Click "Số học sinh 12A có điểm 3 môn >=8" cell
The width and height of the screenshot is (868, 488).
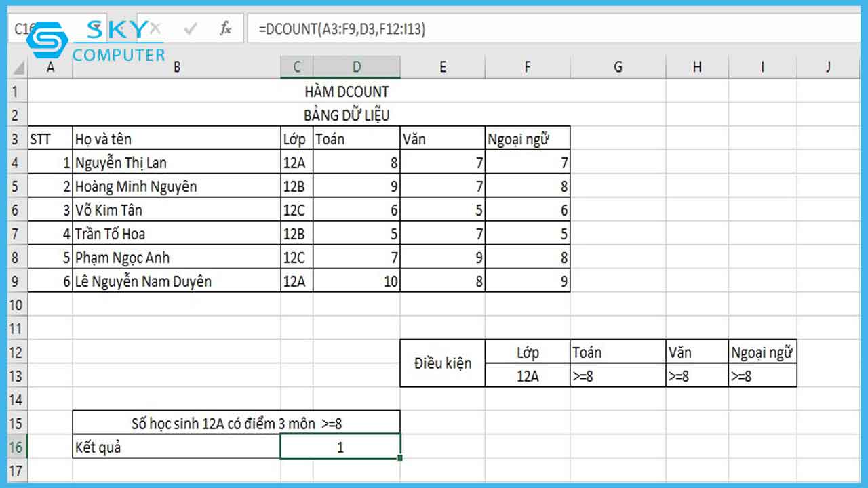click(237, 423)
